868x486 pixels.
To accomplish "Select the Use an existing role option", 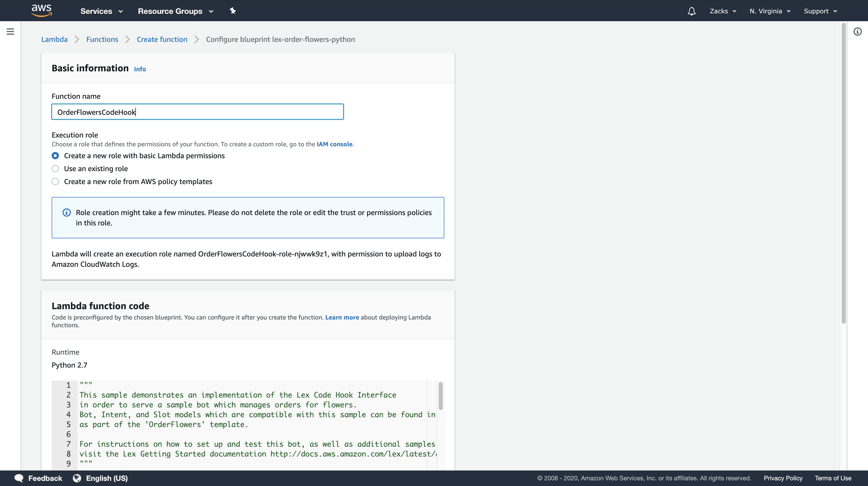I will click(55, 169).
